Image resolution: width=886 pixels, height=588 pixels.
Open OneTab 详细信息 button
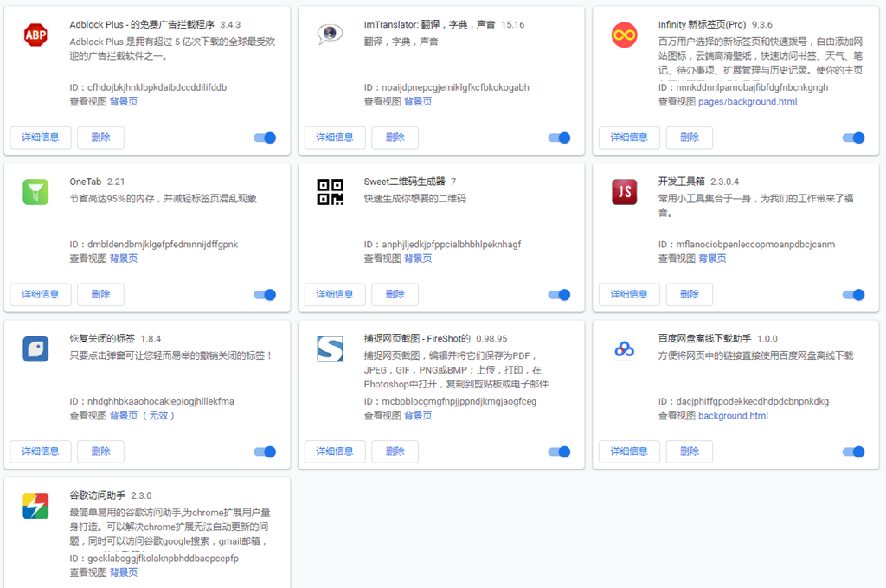click(41, 294)
